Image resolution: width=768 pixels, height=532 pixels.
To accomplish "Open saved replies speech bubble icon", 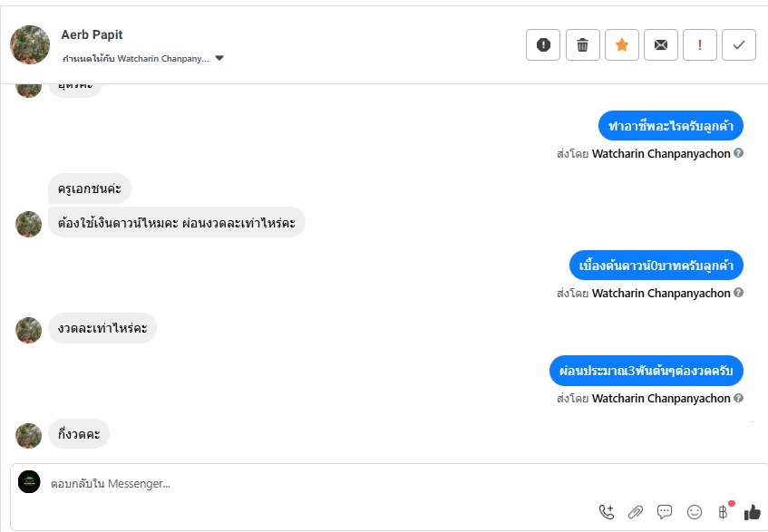I will (x=665, y=512).
